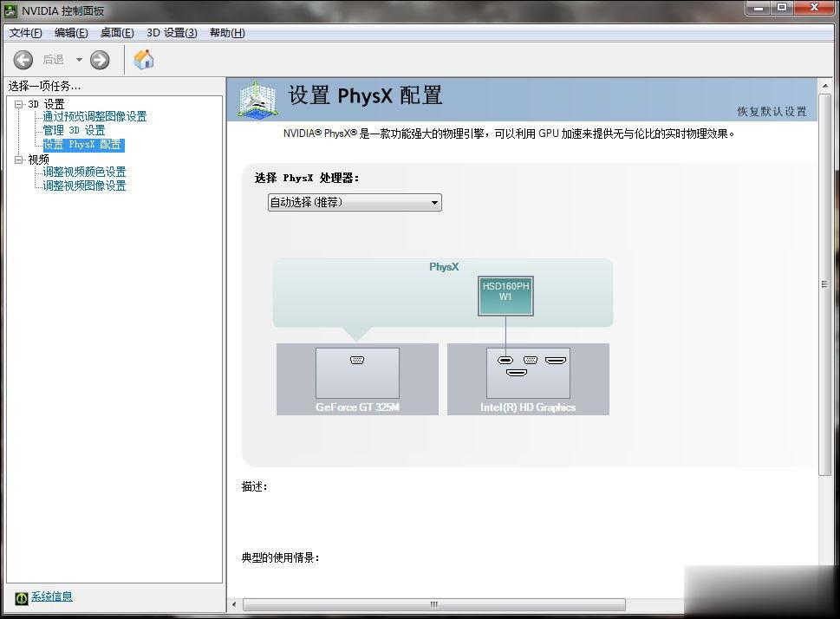Screen dimensions: 840x619
Task: Open the 帮助(H) menu
Action: (x=227, y=33)
